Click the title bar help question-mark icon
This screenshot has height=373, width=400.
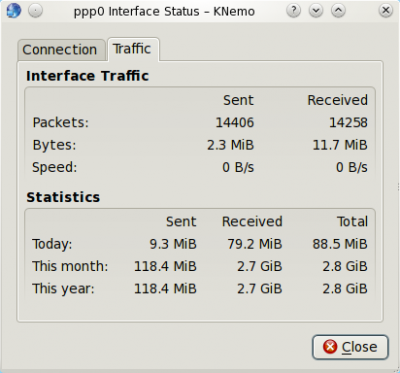pos(294,11)
